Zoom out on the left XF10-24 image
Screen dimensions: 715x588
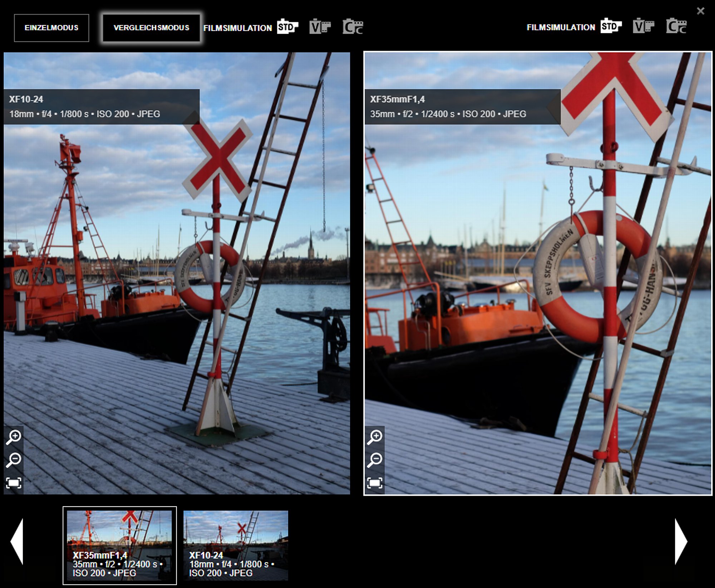click(14, 460)
